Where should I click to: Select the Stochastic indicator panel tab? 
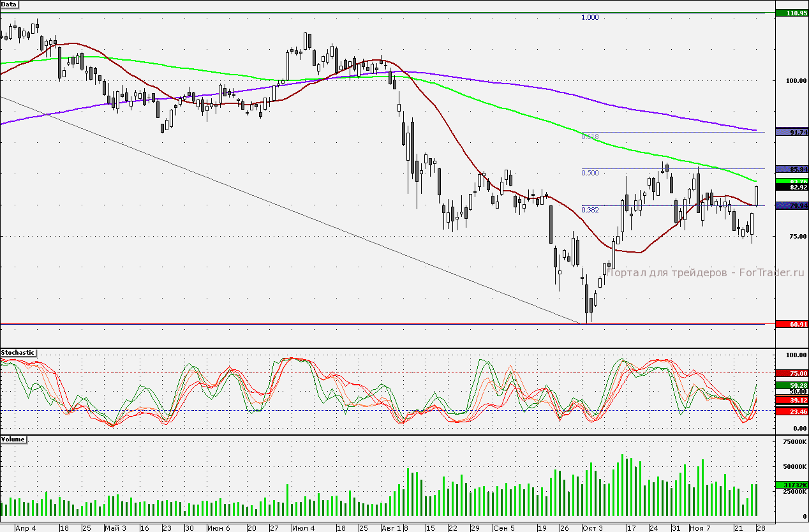[x=18, y=353]
